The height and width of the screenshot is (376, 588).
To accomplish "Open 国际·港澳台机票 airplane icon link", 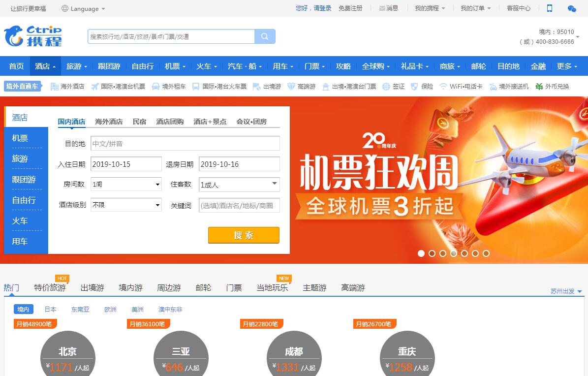I will (x=95, y=87).
